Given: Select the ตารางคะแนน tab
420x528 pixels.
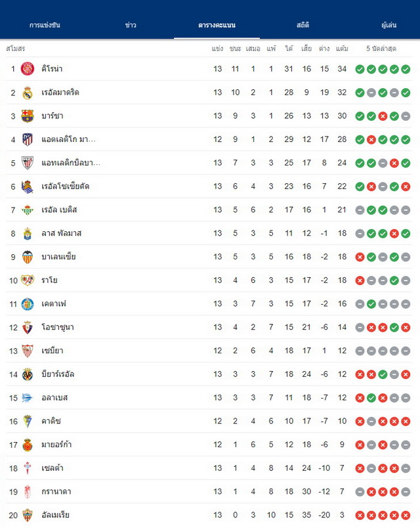Looking at the screenshot, I should 217,25.
